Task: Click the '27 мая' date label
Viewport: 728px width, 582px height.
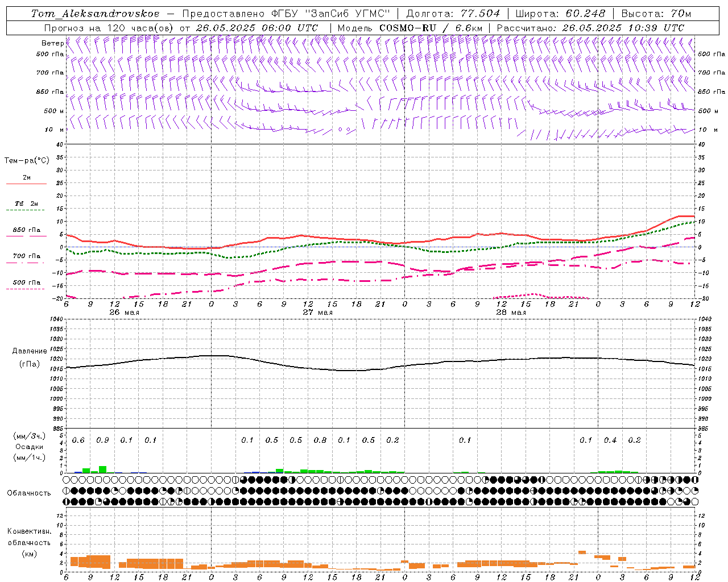Action: (317, 313)
